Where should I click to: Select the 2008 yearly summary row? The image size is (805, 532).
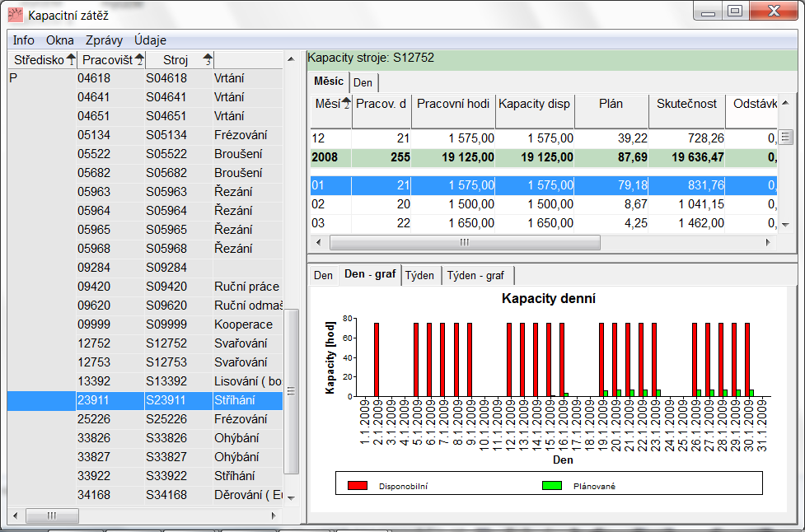(544, 157)
